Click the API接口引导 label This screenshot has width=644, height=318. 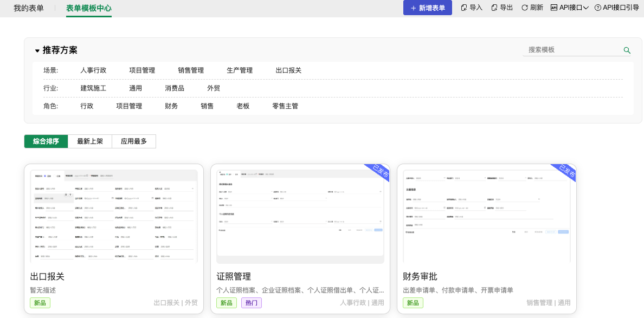[x=621, y=8]
